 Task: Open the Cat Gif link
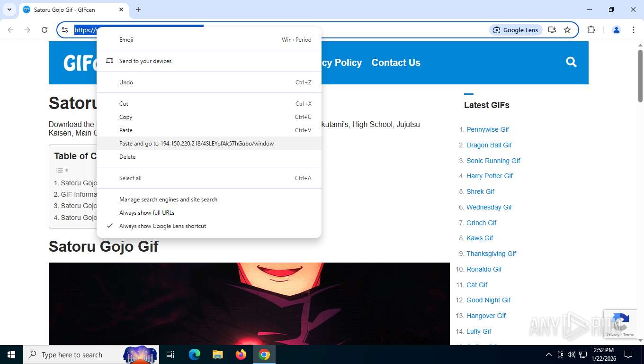pyautogui.click(x=477, y=285)
